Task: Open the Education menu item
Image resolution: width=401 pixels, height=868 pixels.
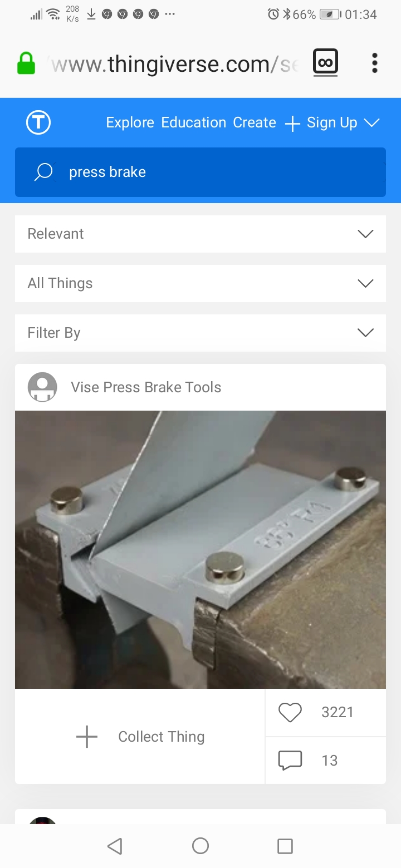Action: click(x=193, y=122)
